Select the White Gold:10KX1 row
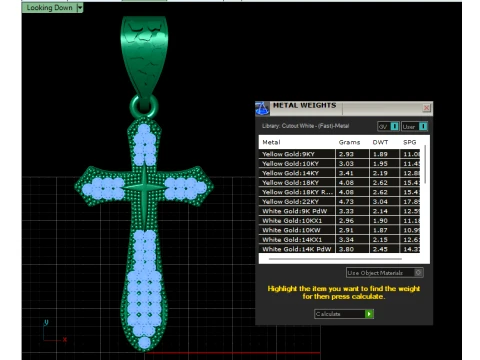This screenshot has height=360, width=480. click(339, 221)
